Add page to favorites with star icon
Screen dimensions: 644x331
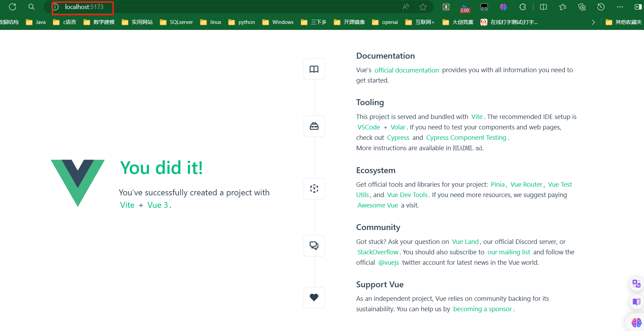[423, 7]
